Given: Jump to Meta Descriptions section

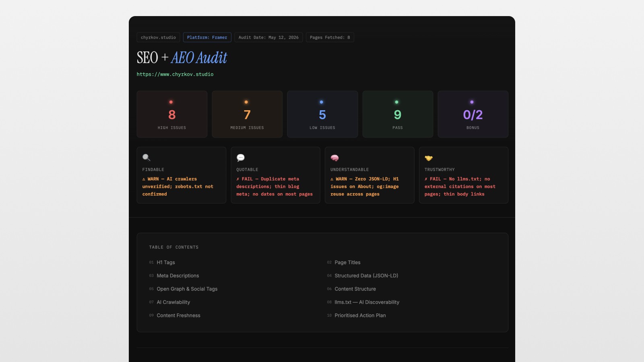Looking at the screenshot, I should click(178, 276).
